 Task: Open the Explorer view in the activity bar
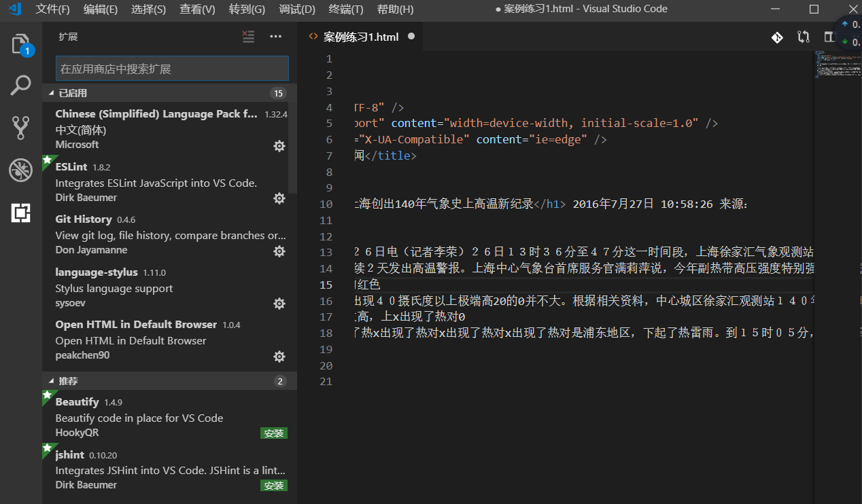point(20,42)
